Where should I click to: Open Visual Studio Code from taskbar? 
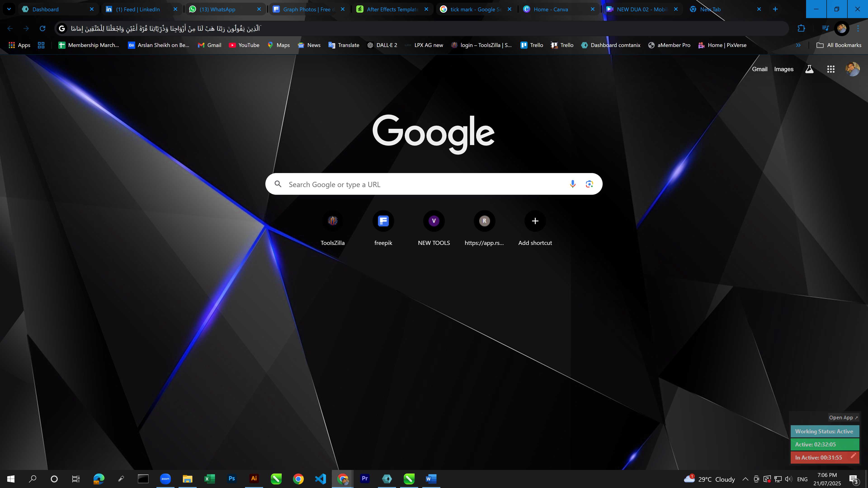pos(321,479)
